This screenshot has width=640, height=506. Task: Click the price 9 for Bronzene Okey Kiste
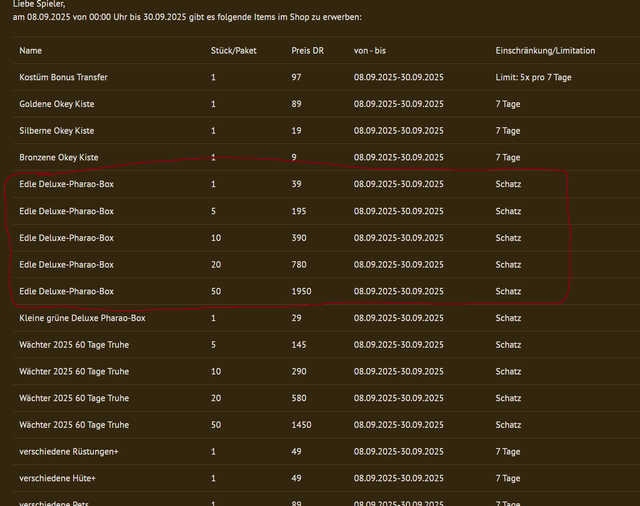(294, 158)
